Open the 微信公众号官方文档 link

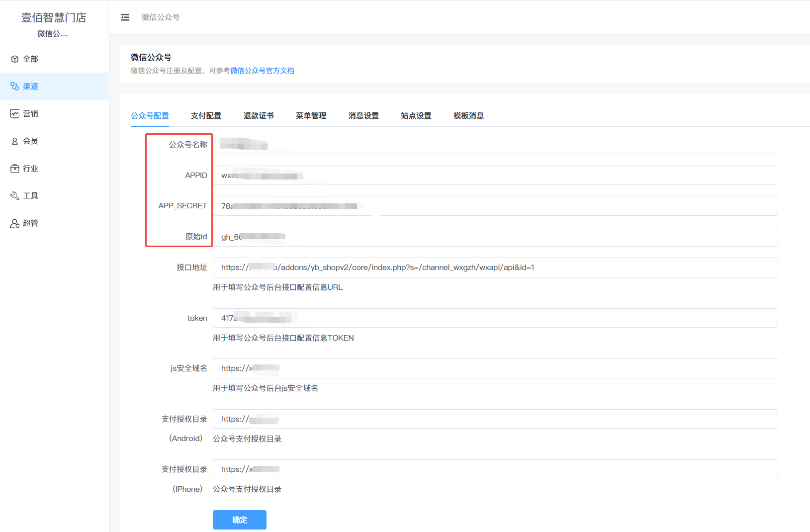coord(262,71)
